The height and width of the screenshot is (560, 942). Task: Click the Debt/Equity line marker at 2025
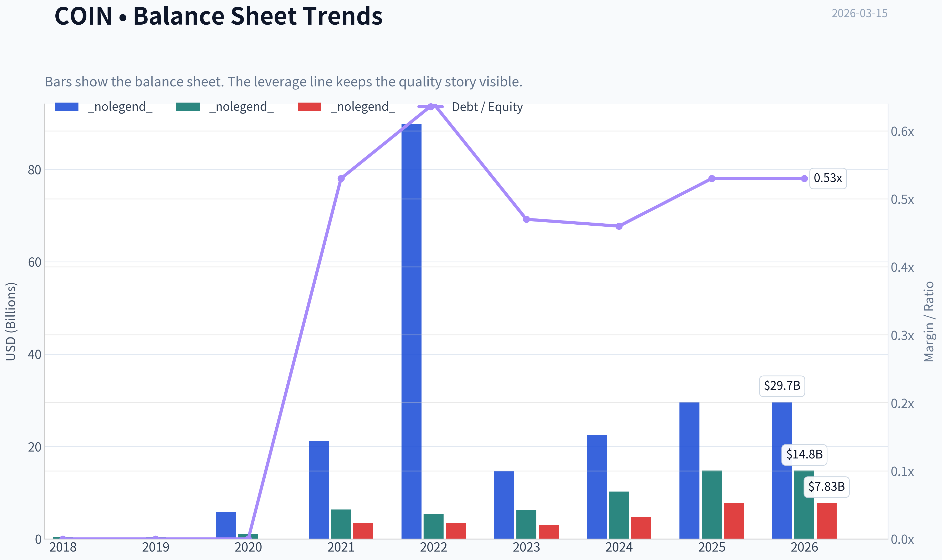[712, 178]
